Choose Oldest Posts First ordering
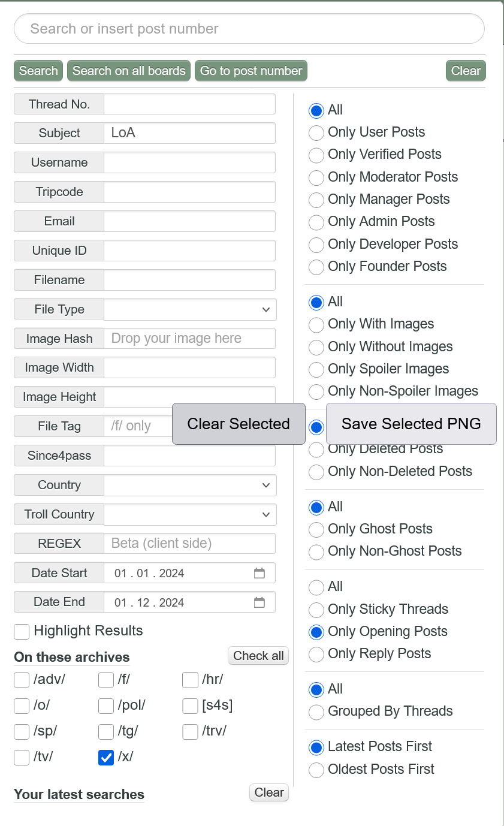Image resolution: width=504 pixels, height=826 pixels. pyautogui.click(x=316, y=770)
